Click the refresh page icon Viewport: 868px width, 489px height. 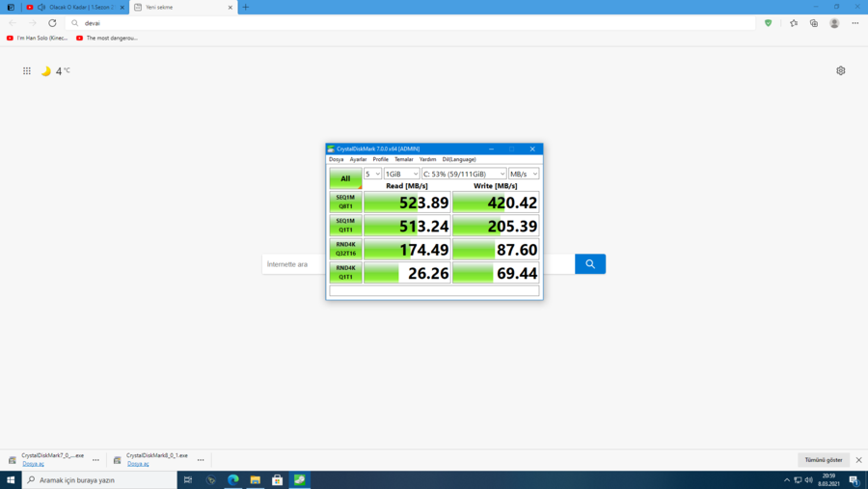52,23
